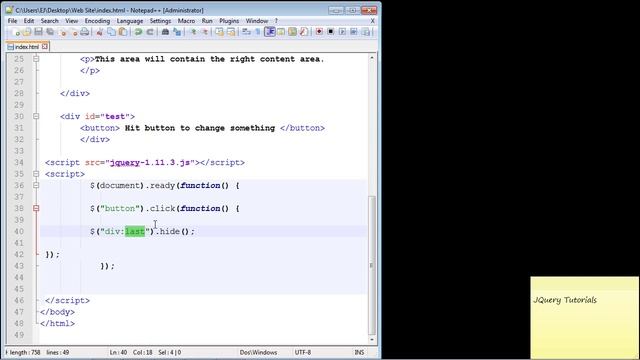Save the document with the floppy disk icon
640x360 pixels.
(38, 32)
